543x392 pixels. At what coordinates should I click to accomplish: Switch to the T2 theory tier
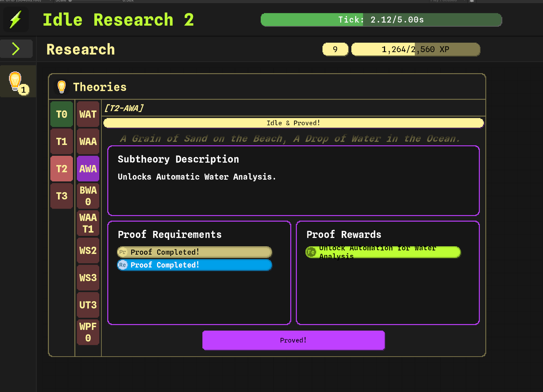[62, 169]
